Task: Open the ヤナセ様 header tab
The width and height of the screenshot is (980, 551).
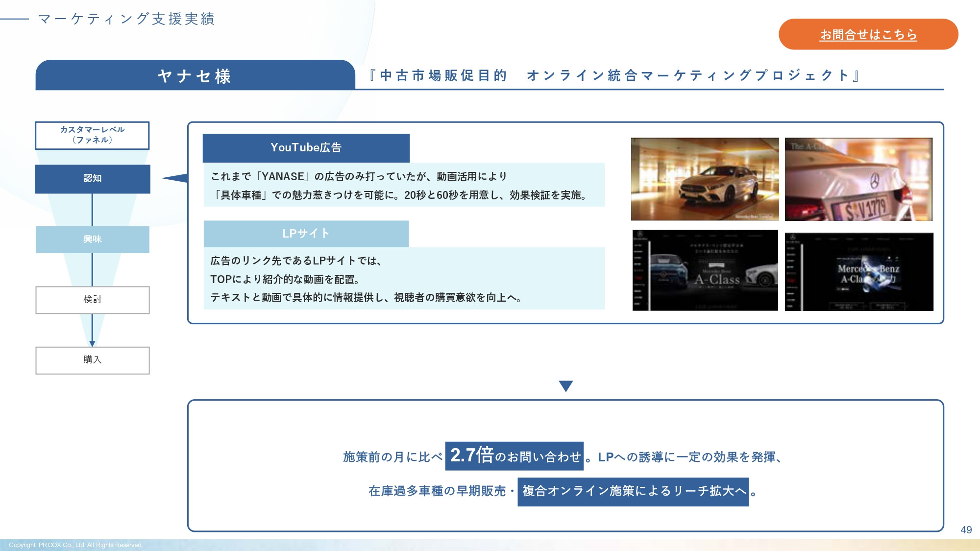Action: 194,76
